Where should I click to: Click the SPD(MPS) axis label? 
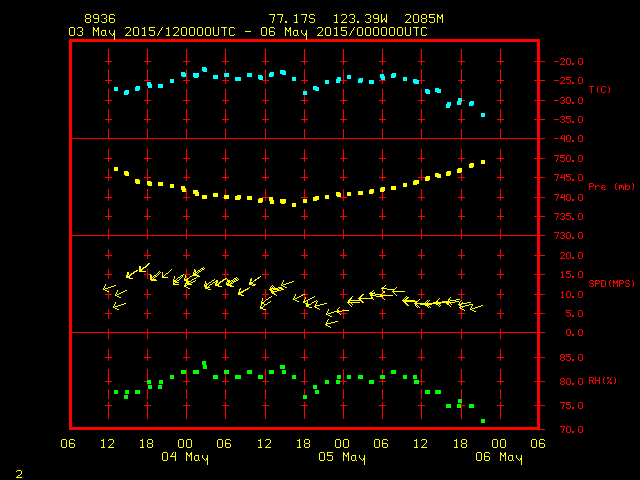tap(611, 283)
